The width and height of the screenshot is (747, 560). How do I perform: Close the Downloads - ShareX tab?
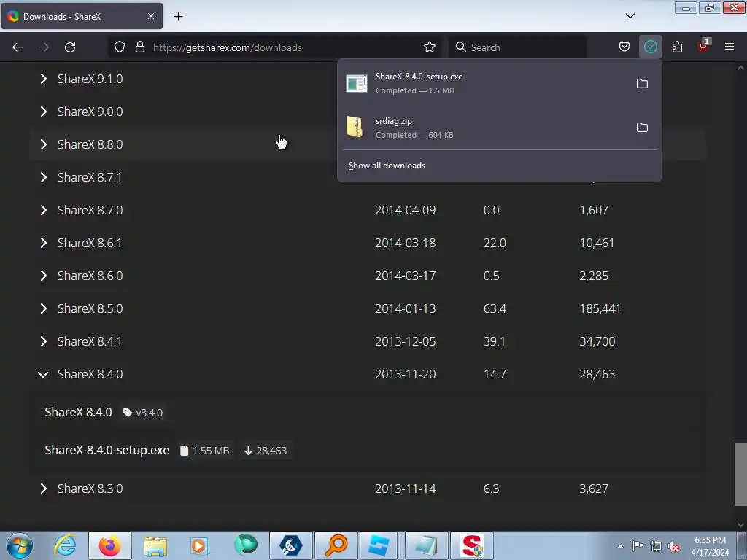(150, 16)
